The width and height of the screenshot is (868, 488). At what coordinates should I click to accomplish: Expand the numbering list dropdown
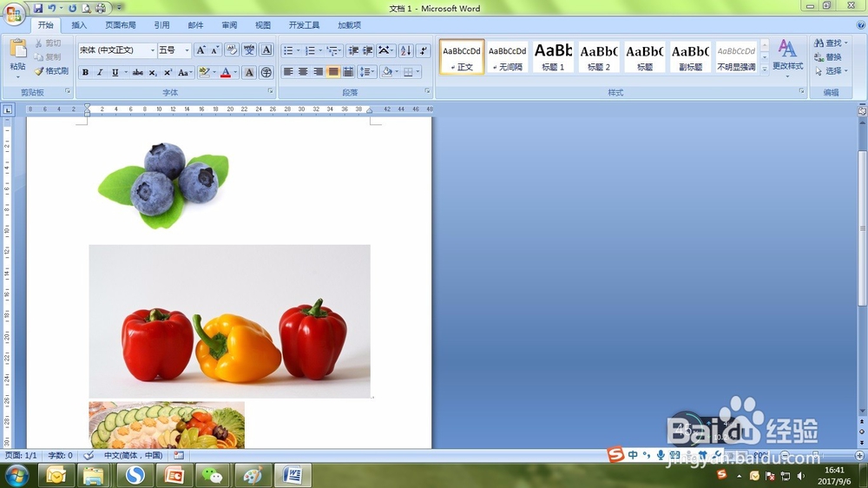320,50
